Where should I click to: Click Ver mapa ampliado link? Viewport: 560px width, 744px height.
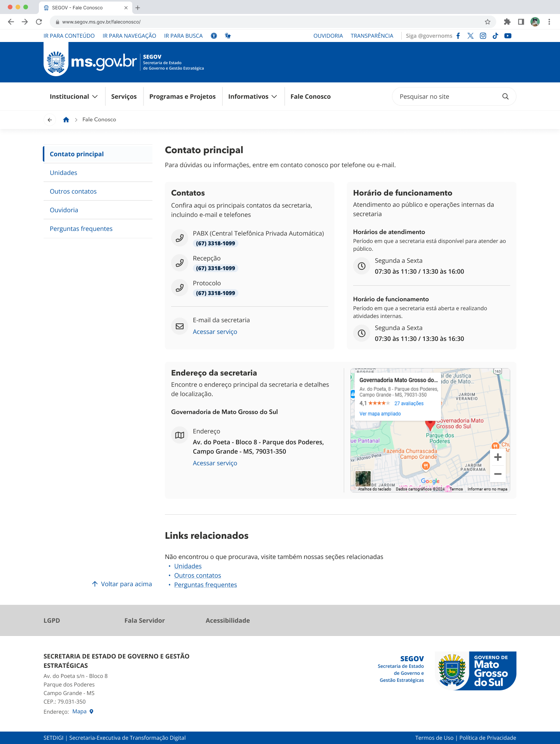(x=380, y=414)
